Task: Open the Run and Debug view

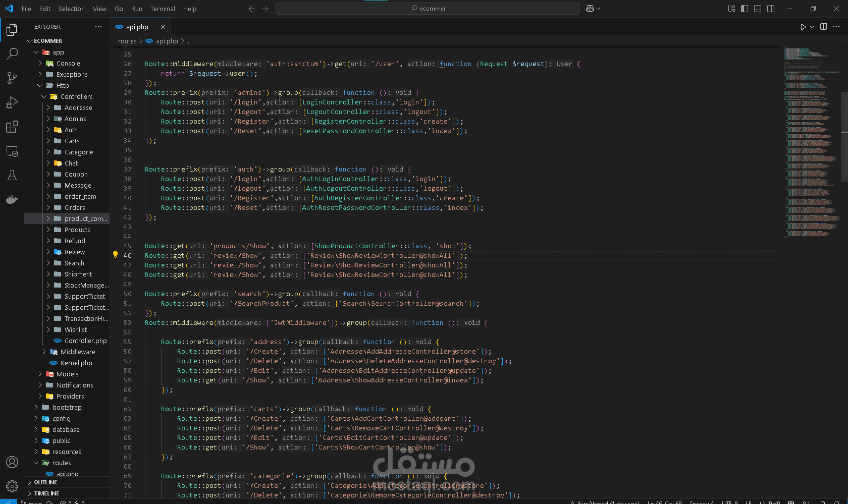Action: point(12,102)
